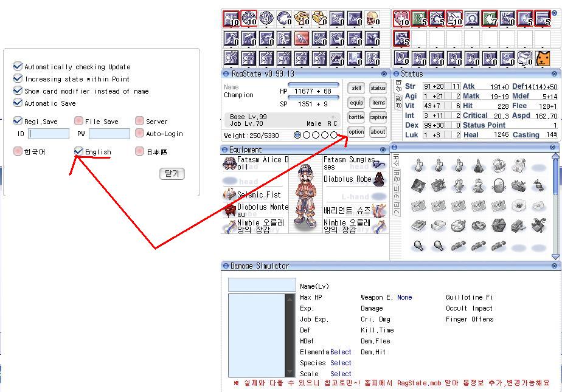Click the hexagonal box item in inventory
Screen dimensions: 562x392
click(x=499, y=225)
